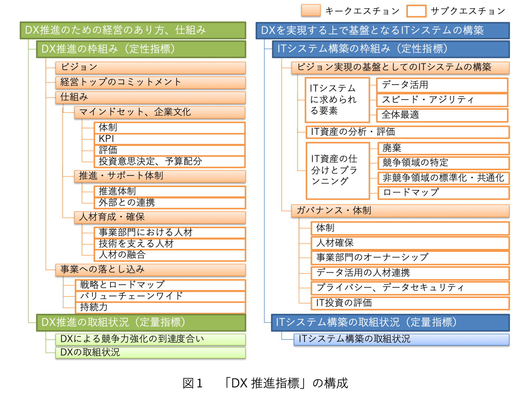The width and height of the screenshot is (532, 402).
Task: Click 'ビジョン実現の基盤としてのITシステムの構築' box
Action: [400, 68]
